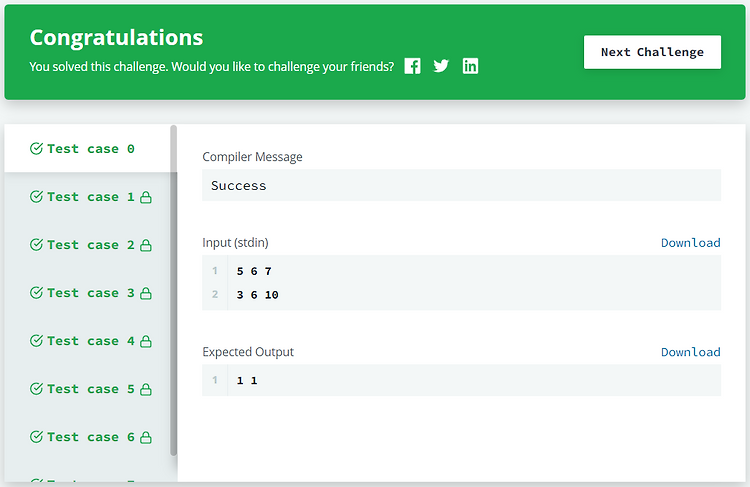
Task: Click the test case list scrollbar
Action: 174,290
